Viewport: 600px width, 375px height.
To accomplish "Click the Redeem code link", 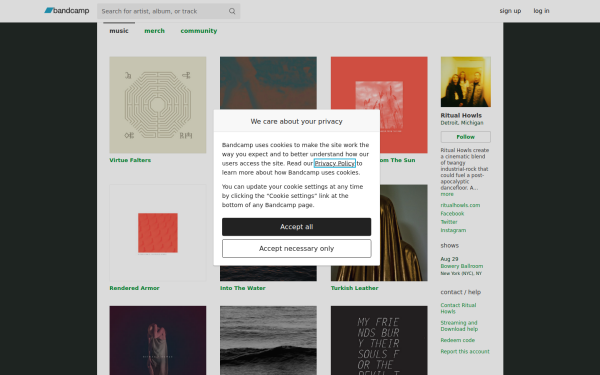I will point(457,340).
